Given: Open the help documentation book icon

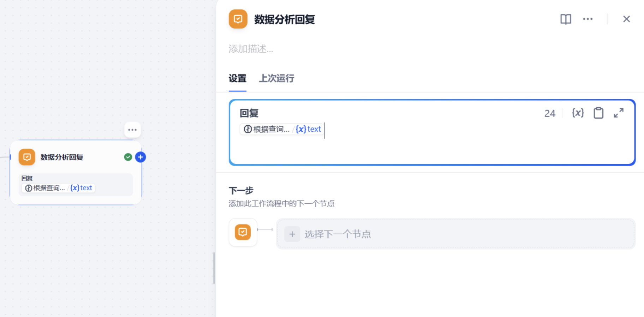Looking at the screenshot, I should [x=566, y=19].
